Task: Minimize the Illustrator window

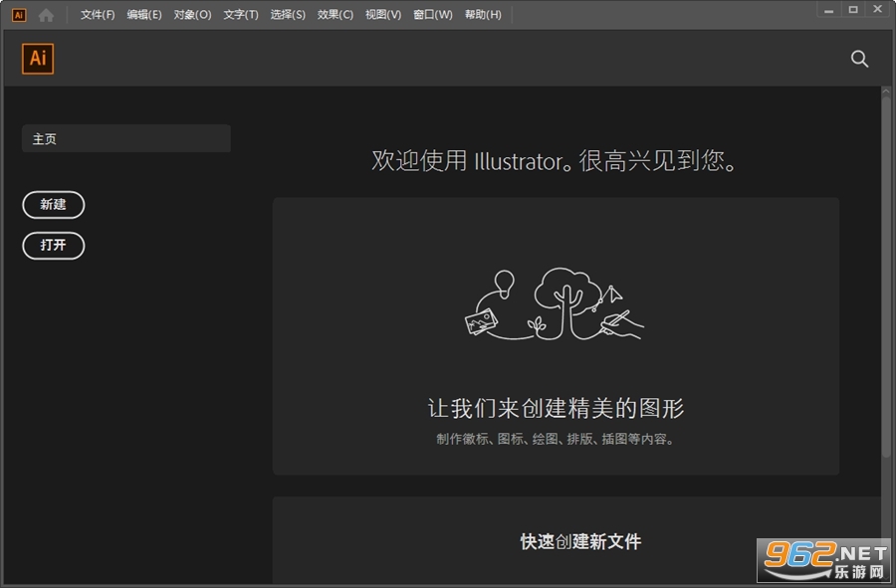Action: [x=828, y=10]
